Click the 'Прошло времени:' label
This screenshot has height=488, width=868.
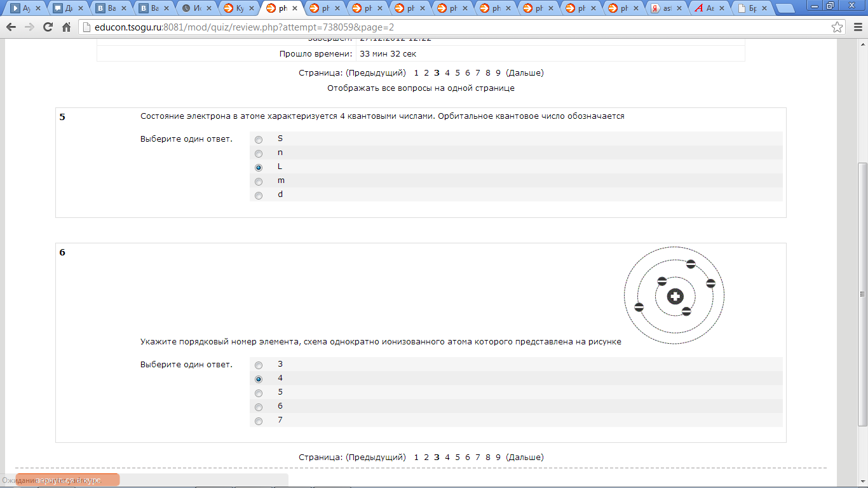point(316,54)
